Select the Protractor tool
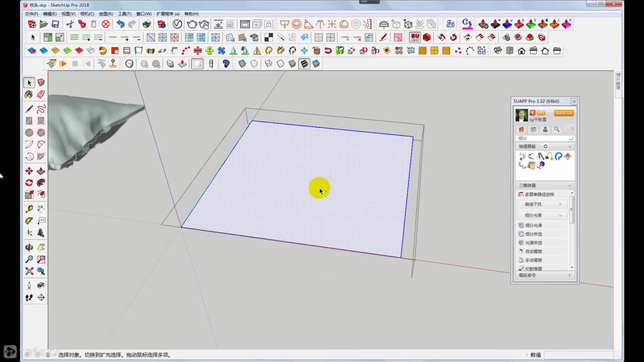Image resolution: width=644 pixels, height=362 pixels. click(29, 221)
